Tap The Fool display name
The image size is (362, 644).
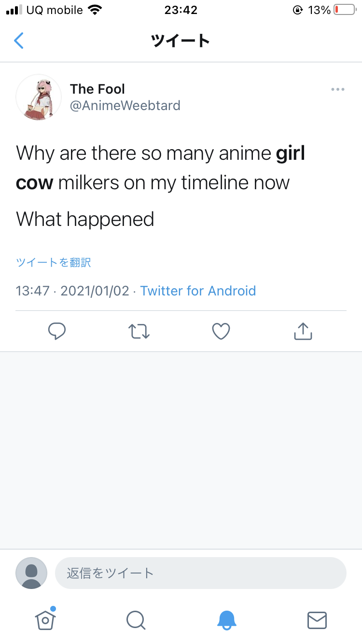coord(97,89)
